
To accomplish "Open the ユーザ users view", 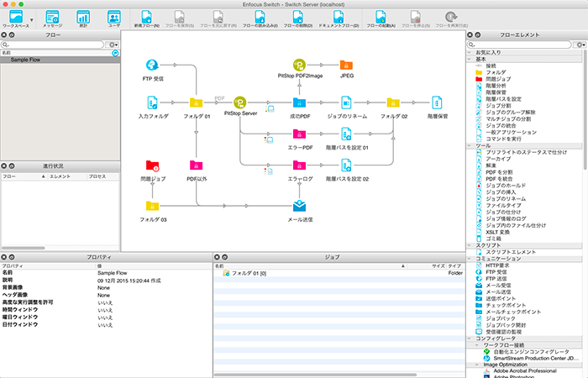I will (x=113, y=18).
